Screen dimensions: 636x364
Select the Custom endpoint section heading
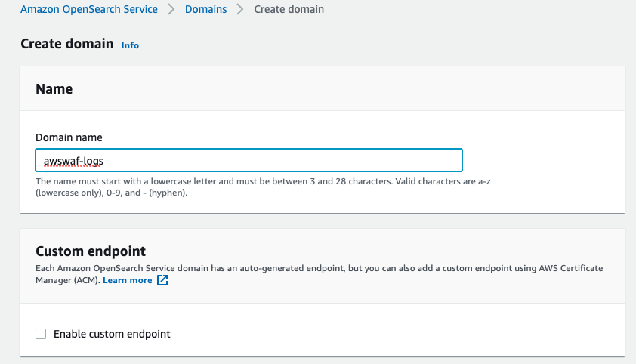pos(91,251)
